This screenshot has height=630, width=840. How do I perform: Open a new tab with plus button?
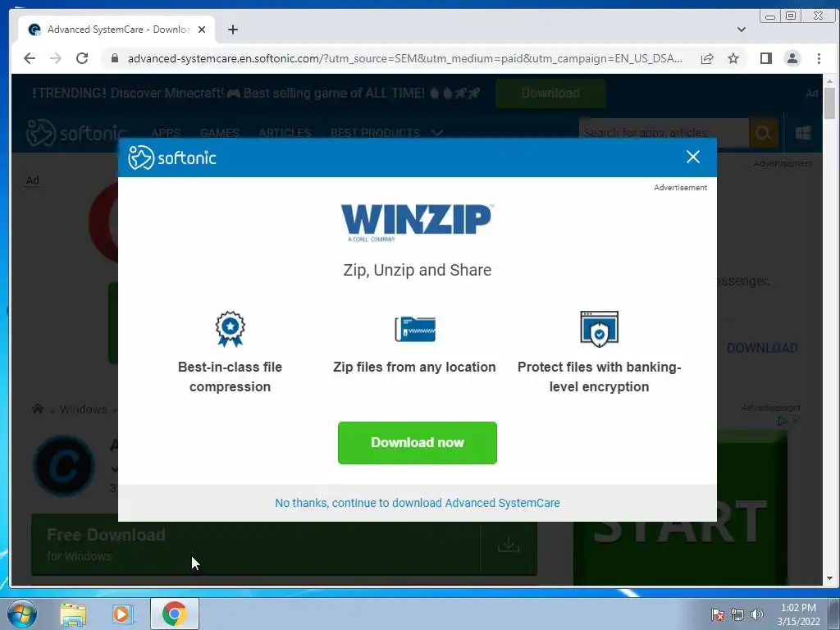point(232,30)
